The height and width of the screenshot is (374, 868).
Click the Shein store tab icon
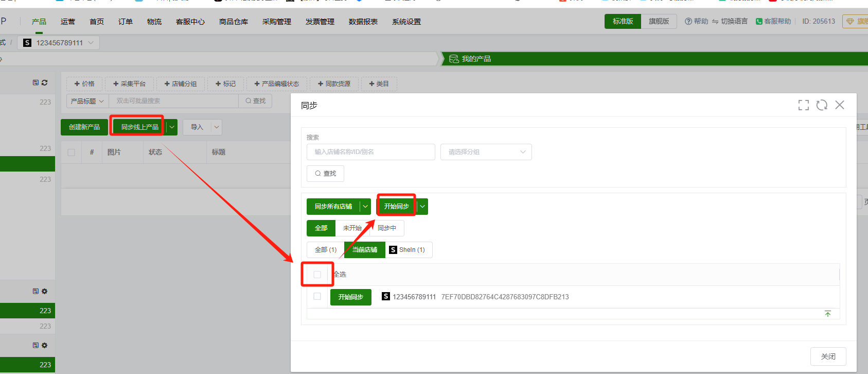tap(393, 250)
